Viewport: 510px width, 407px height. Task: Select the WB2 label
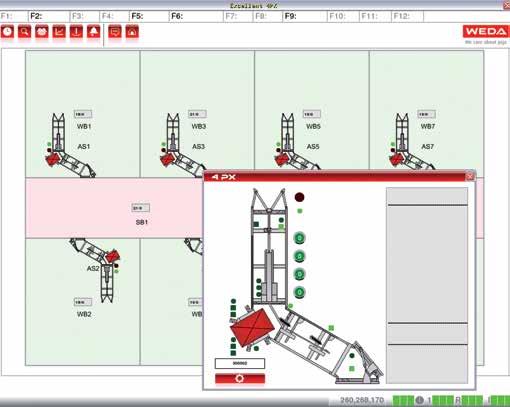(x=84, y=314)
